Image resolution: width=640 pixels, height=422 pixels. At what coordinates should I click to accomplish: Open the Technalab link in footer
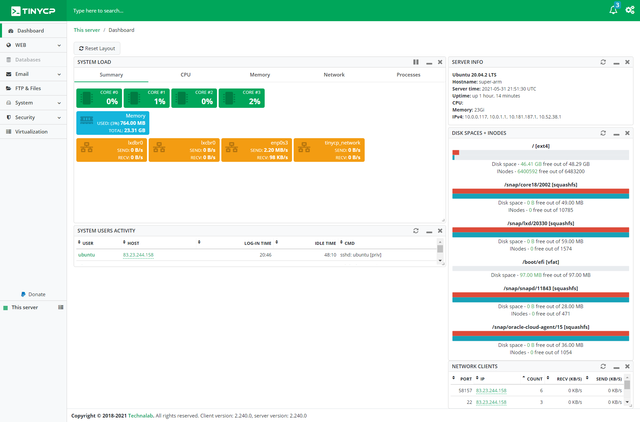click(141, 416)
